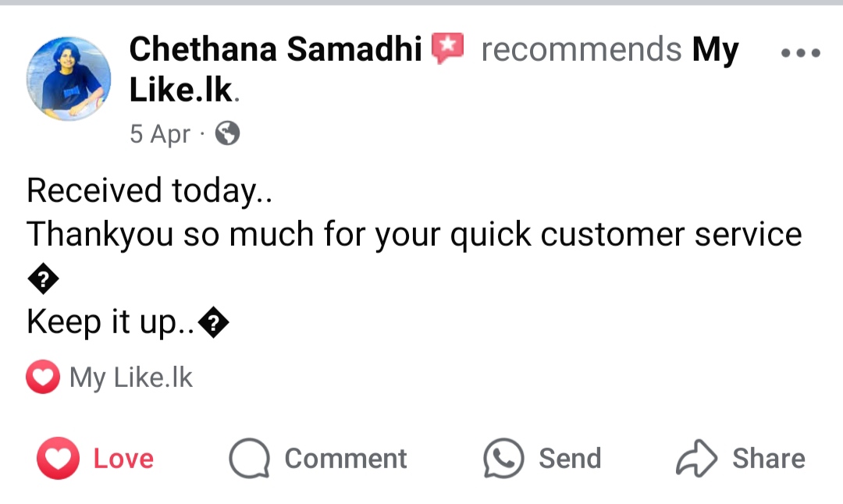Click the Chethana Samadhi name link
Screen dimensions: 843x504
point(275,50)
